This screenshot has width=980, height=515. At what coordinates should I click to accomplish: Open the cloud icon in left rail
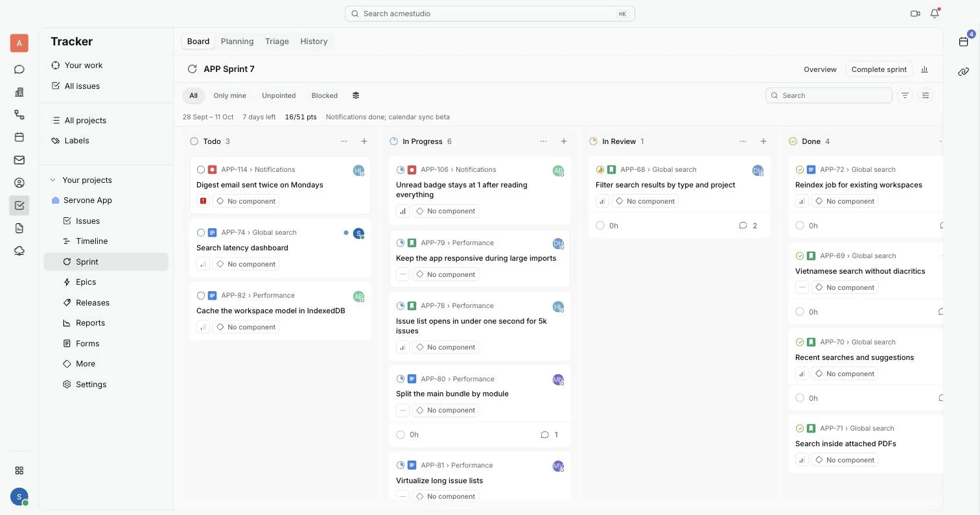click(19, 251)
